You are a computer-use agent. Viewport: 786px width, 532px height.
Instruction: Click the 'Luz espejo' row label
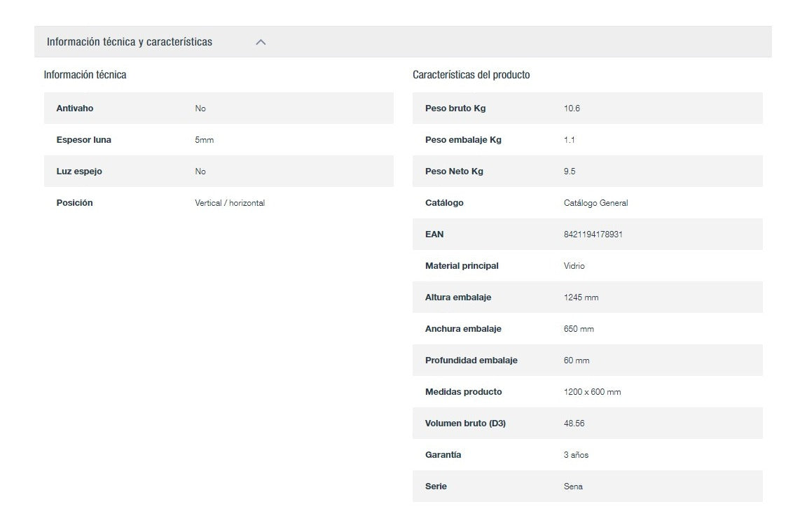coord(79,171)
